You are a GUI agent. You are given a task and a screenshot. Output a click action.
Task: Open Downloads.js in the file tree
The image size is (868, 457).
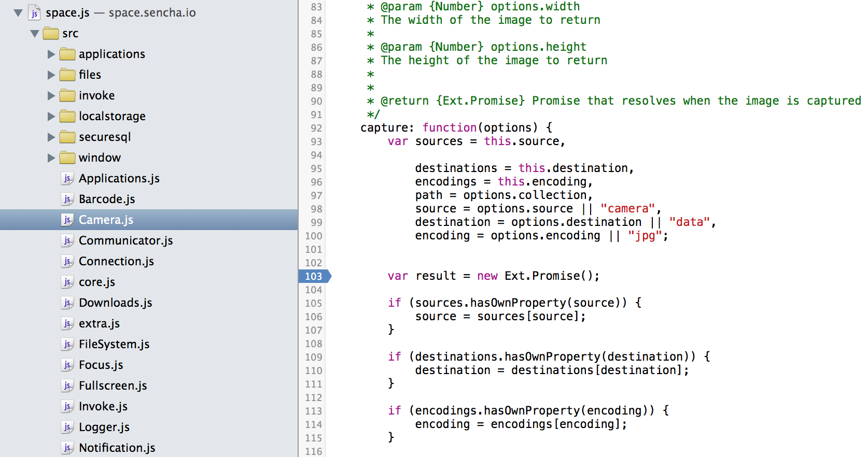(116, 303)
